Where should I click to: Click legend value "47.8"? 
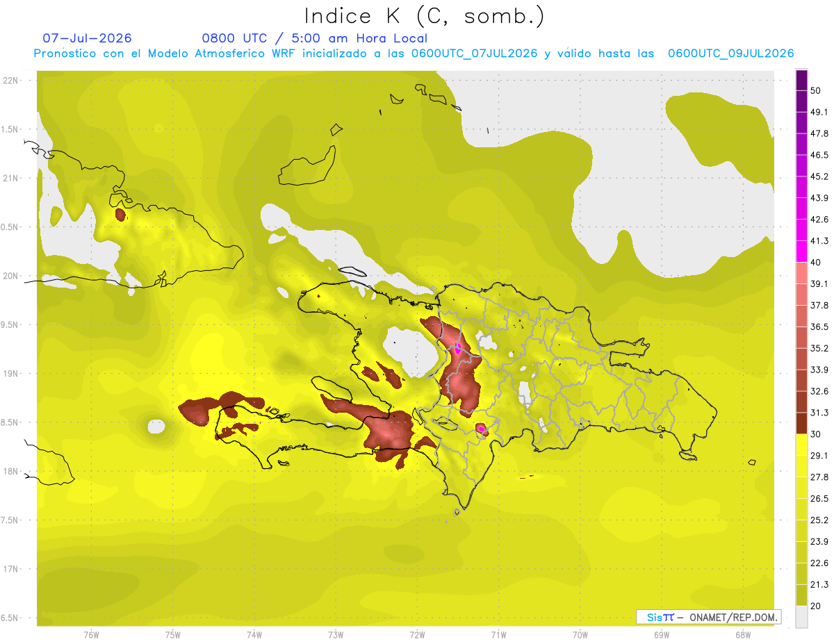(819, 133)
